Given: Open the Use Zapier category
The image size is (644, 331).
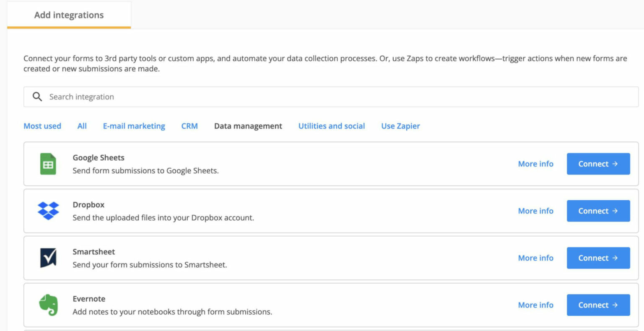Looking at the screenshot, I should click(400, 126).
